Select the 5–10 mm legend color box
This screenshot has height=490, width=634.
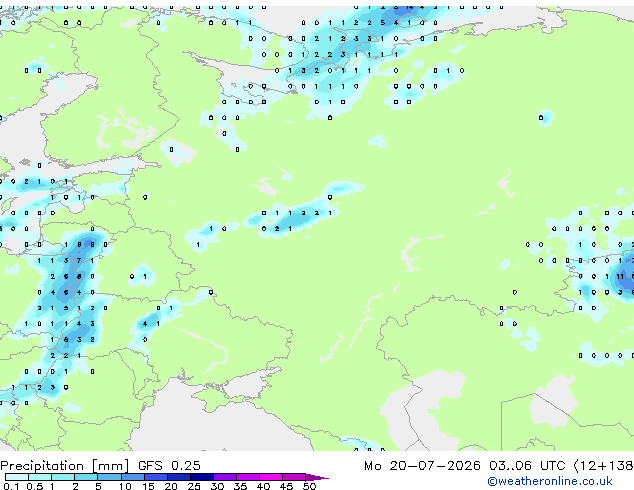[109, 477]
